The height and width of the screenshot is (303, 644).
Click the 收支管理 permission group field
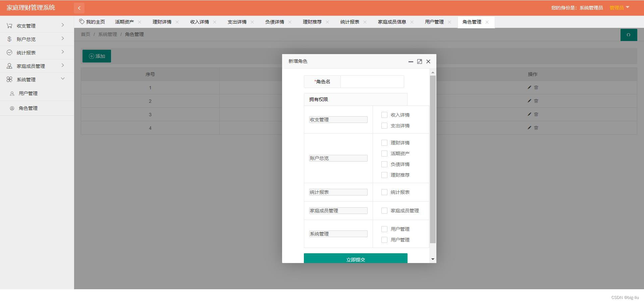point(338,120)
